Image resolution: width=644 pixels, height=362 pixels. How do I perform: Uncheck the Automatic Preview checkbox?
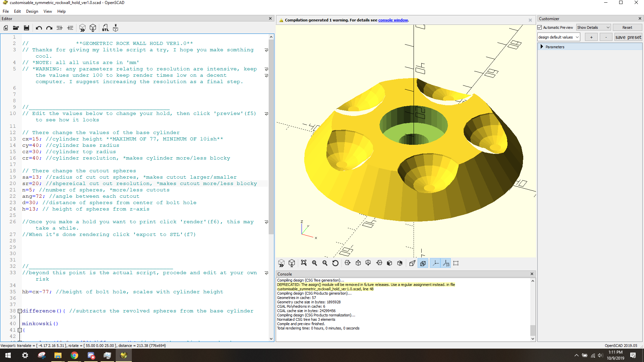(540, 27)
